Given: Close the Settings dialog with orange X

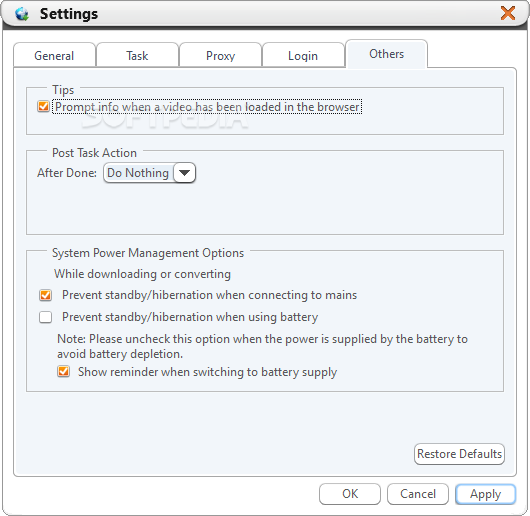Looking at the screenshot, I should 508,13.
